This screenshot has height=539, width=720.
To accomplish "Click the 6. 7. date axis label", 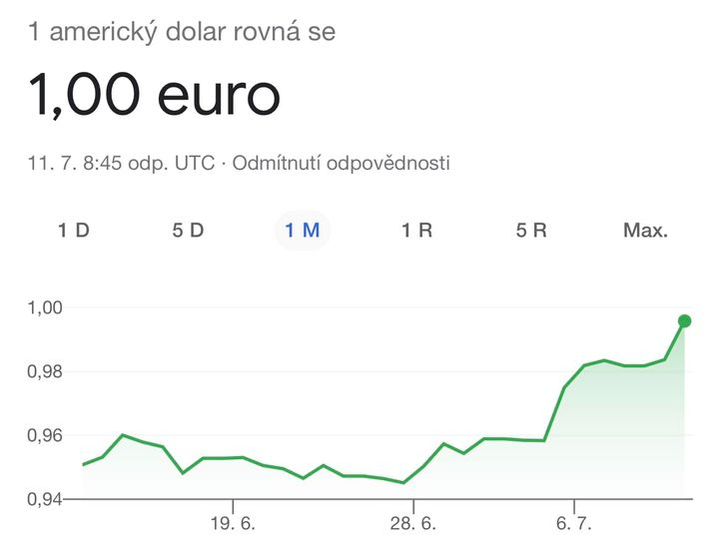I will (573, 524).
